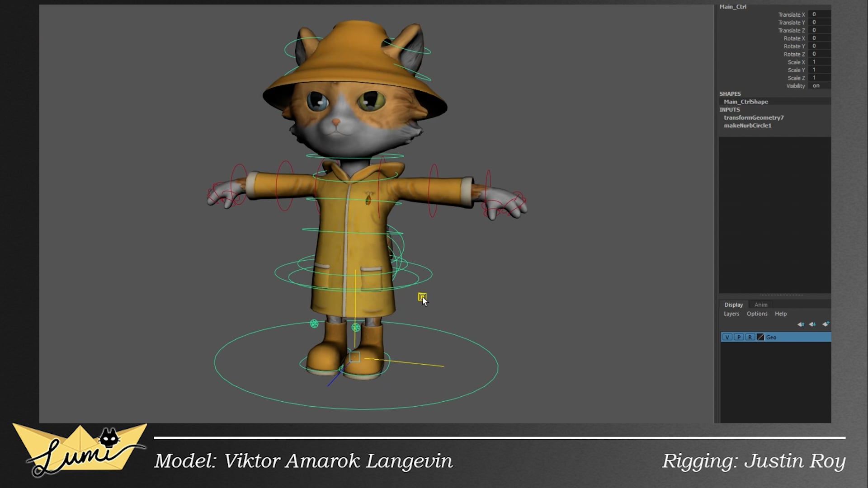Select Main_CtrlShape under SHAPES

click(745, 102)
